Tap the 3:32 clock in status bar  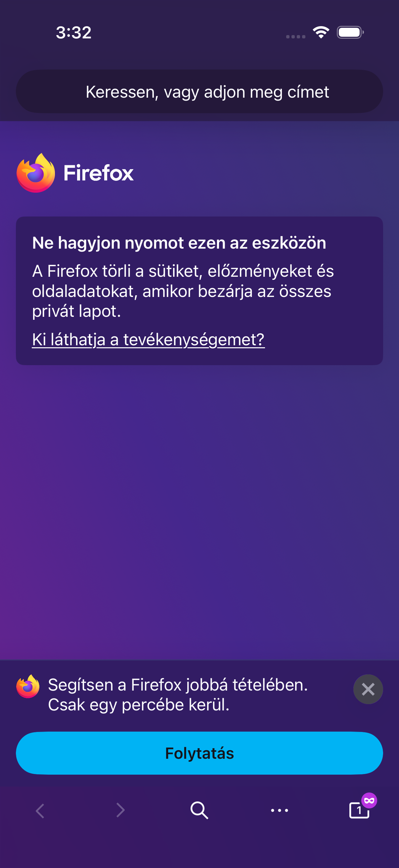tap(74, 33)
